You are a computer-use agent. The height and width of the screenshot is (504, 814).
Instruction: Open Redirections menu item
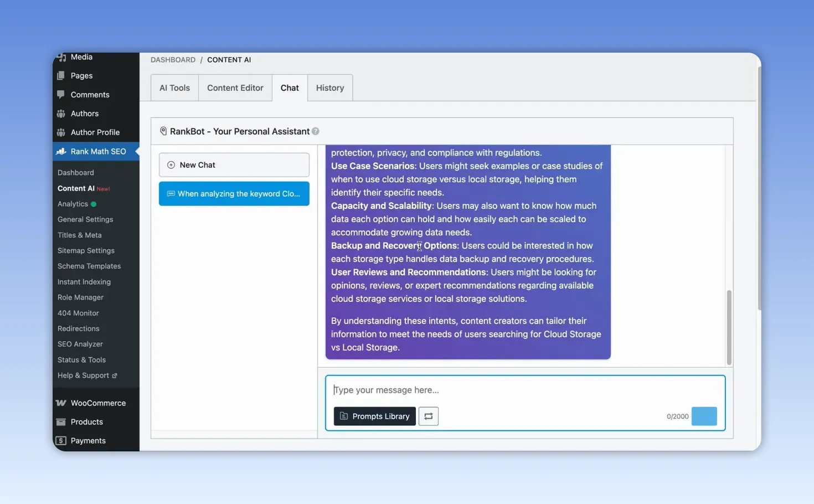79,328
